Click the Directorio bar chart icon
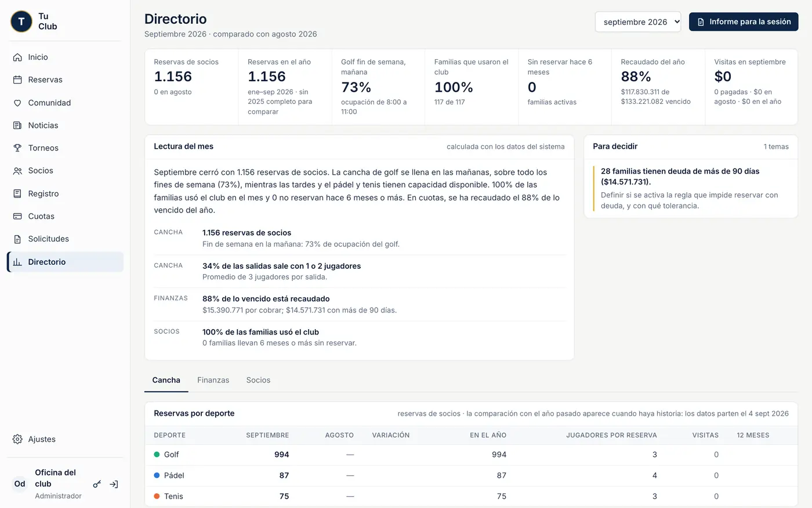812x508 pixels. pos(17,262)
